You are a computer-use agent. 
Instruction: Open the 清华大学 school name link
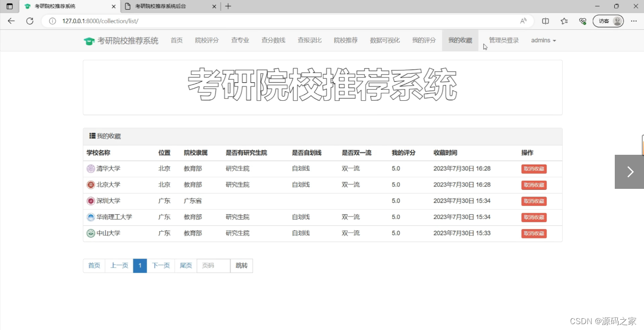coord(108,168)
